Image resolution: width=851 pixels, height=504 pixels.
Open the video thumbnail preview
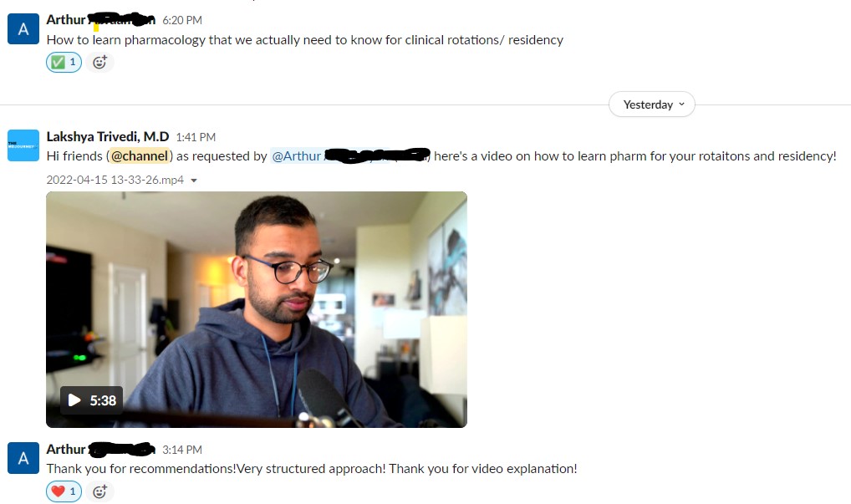click(256, 309)
